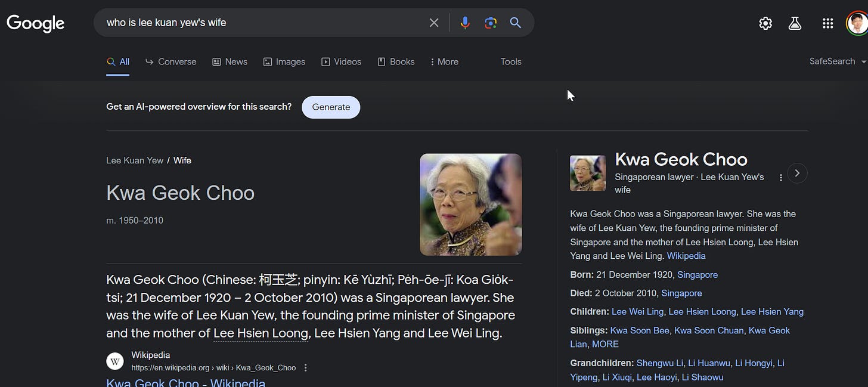This screenshot has width=868, height=387.
Task: Switch to the Images tab
Action: [284, 61]
